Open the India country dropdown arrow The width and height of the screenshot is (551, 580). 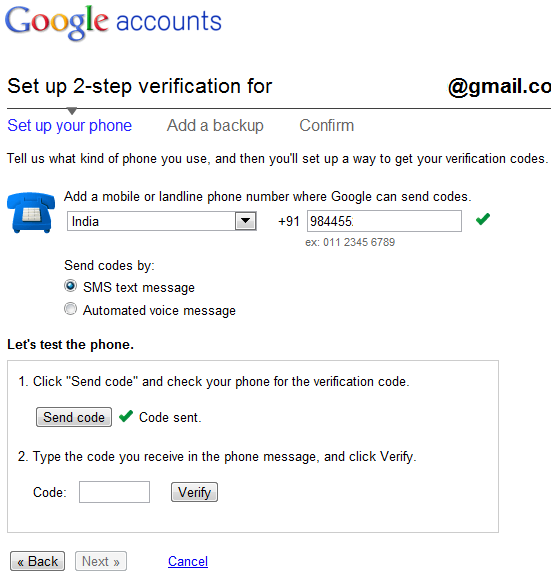point(246,221)
